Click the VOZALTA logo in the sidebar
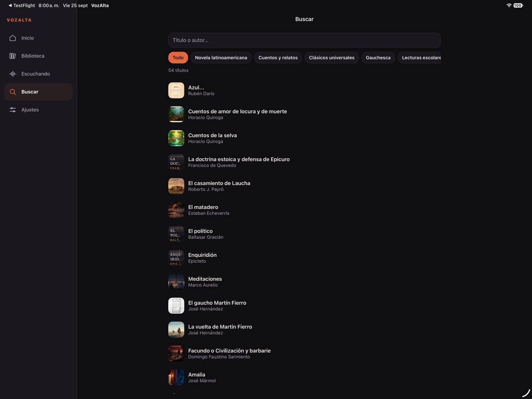Image resolution: width=532 pixels, height=399 pixels. (19, 20)
